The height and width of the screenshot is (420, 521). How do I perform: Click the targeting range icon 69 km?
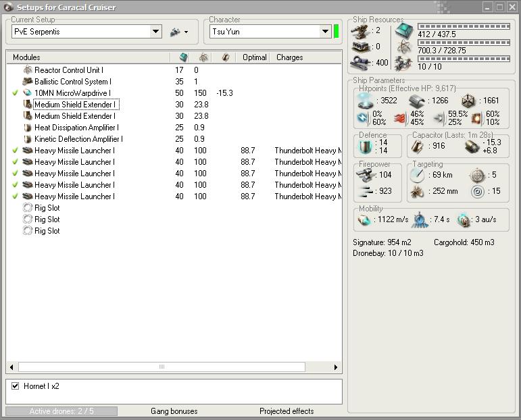[417, 175]
